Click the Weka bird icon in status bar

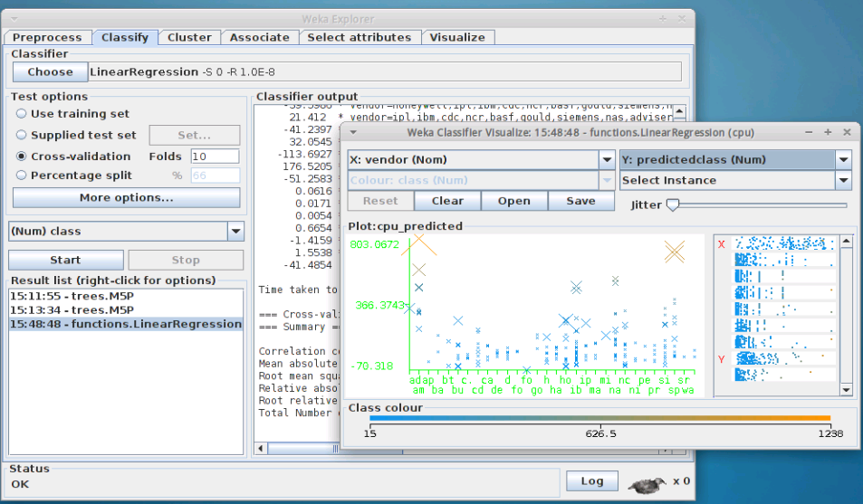pyautogui.click(x=647, y=485)
